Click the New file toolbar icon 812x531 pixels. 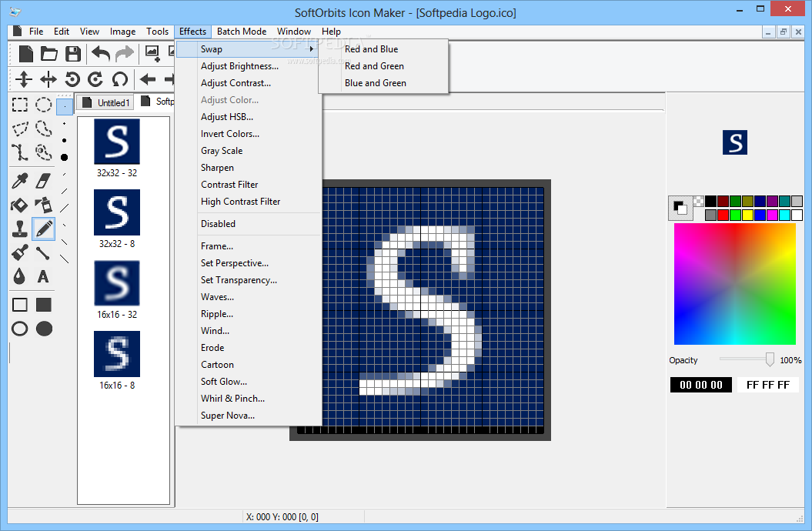point(25,54)
